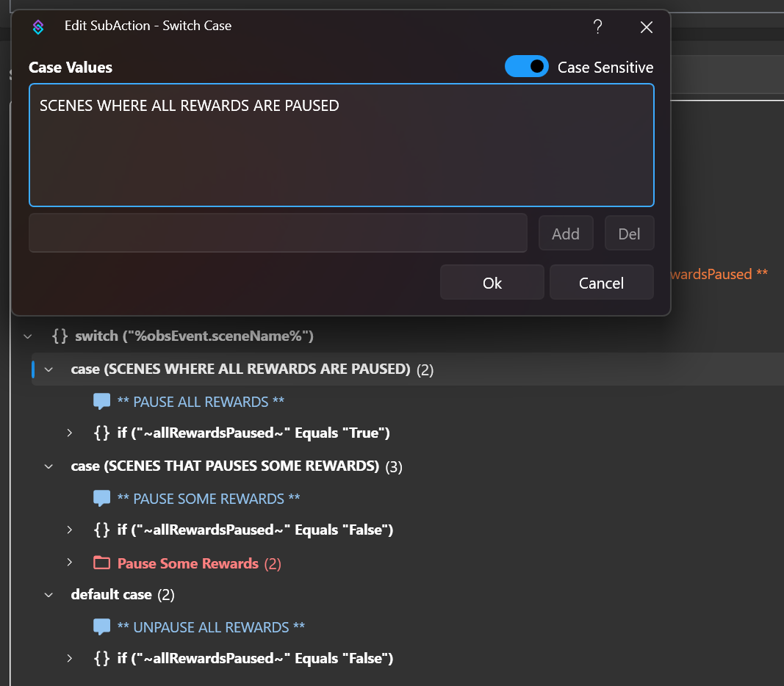Click the PAUSE ALL REWARDS comment icon
The image size is (784, 686).
(x=101, y=402)
